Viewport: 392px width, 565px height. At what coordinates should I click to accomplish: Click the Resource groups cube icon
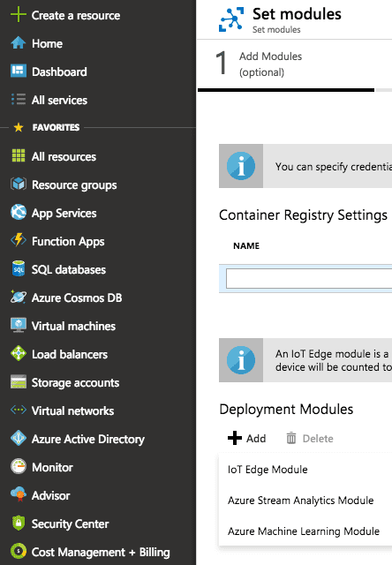19,185
